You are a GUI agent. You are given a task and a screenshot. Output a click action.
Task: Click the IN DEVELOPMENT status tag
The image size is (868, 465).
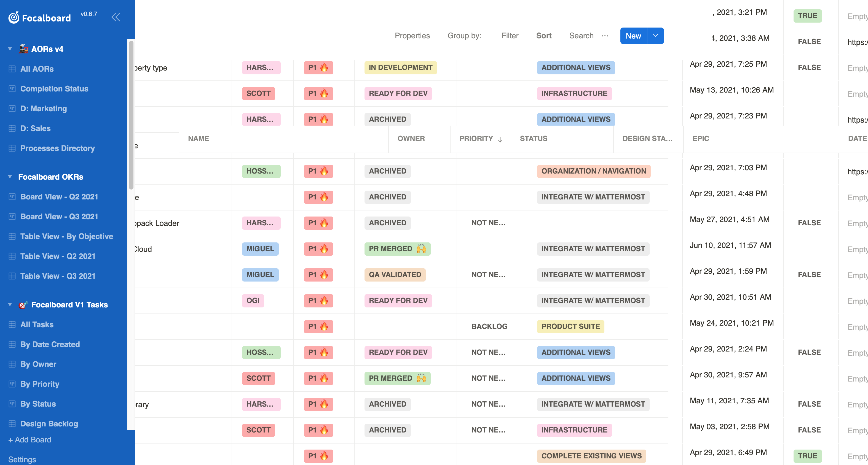400,68
